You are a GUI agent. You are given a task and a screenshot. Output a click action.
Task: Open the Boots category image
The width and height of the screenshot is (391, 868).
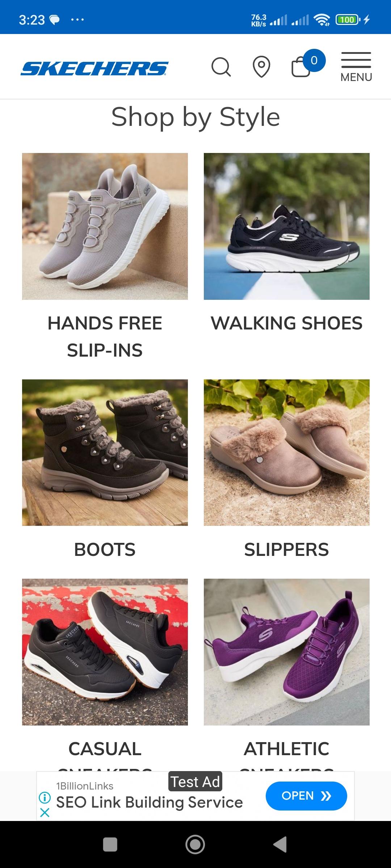(105, 452)
